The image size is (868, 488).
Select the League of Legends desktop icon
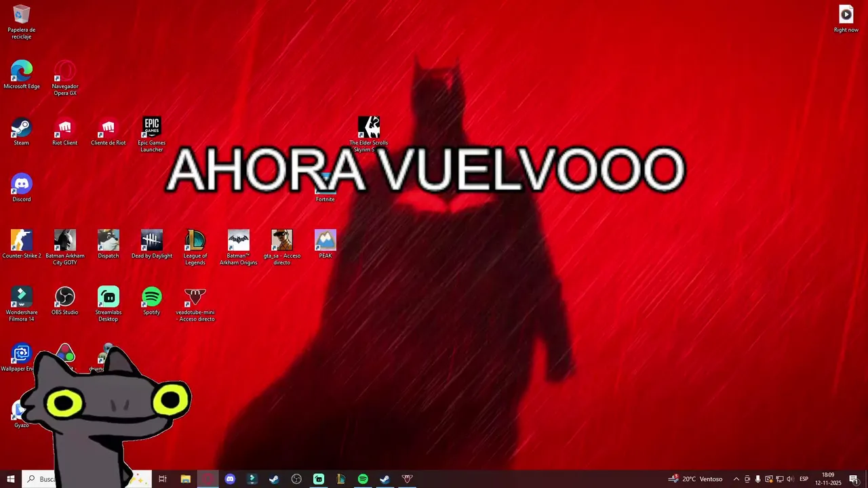pyautogui.click(x=195, y=247)
